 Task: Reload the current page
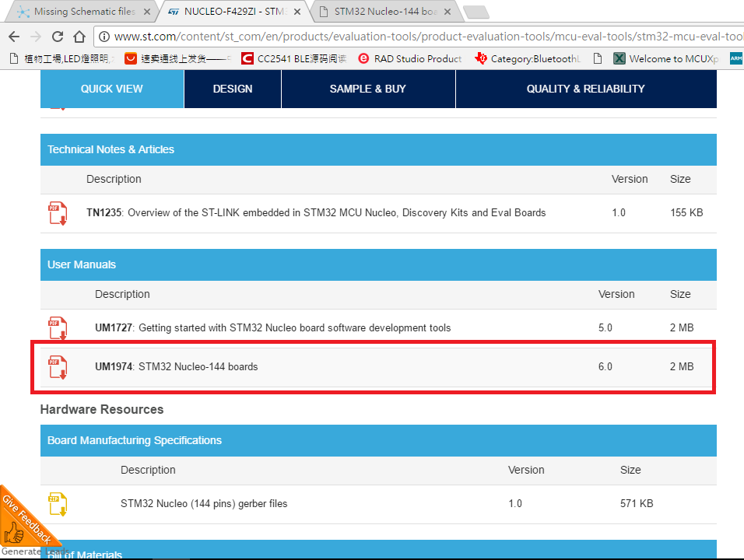coord(58,37)
